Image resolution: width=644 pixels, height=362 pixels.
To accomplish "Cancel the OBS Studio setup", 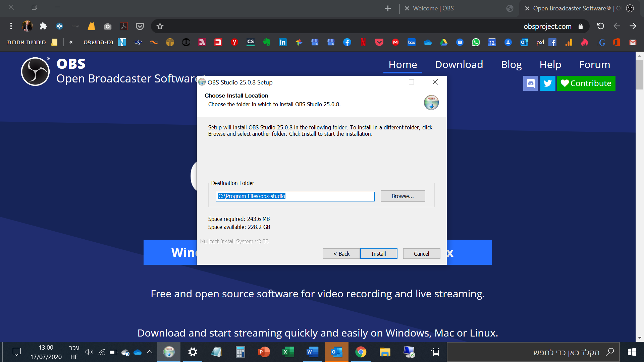I will [x=422, y=254].
